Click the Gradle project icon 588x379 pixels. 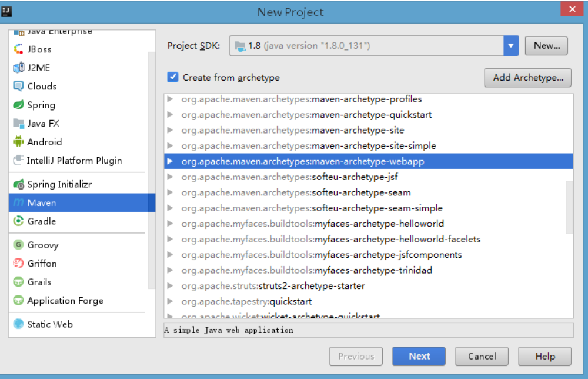click(18, 221)
